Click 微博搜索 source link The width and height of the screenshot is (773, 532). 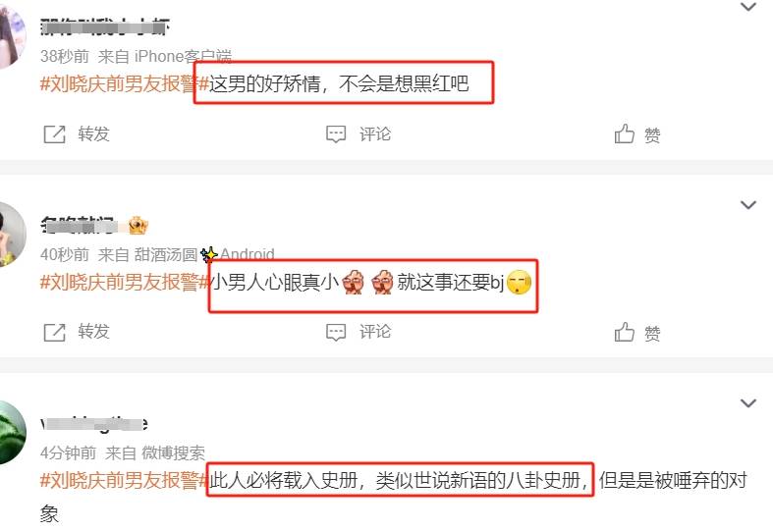click(x=173, y=452)
